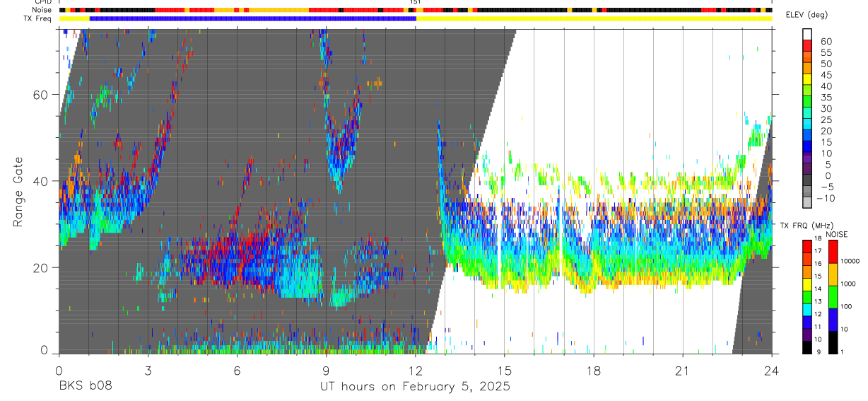Viewport: 868px width, 401px height.
Task: Click the white top segment of ELEV colorbar
Action: [807, 35]
